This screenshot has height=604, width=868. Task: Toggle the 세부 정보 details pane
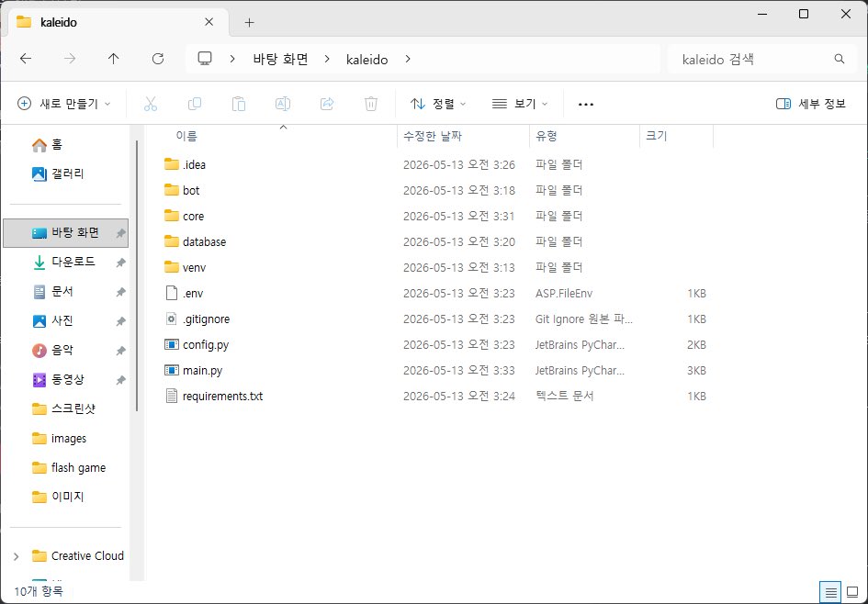pyautogui.click(x=811, y=104)
